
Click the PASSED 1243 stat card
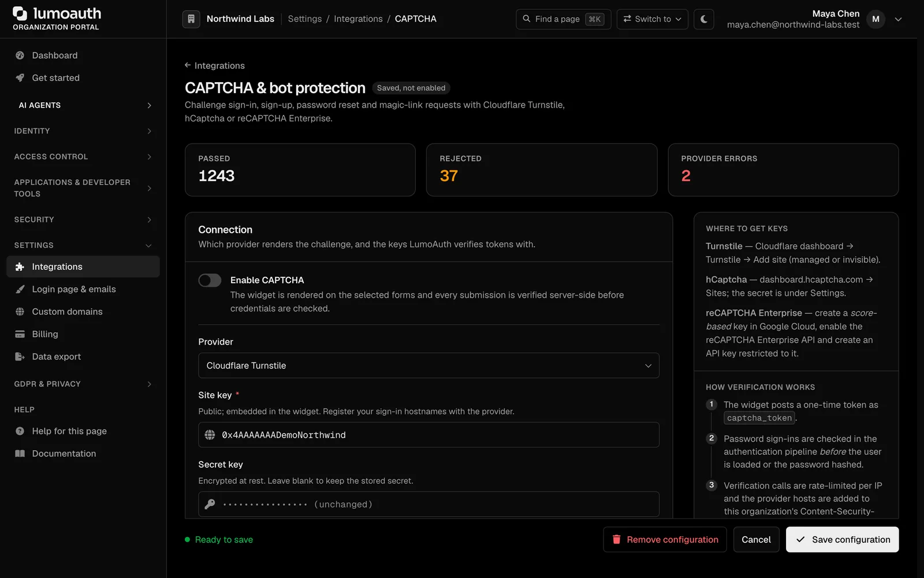[300, 170]
